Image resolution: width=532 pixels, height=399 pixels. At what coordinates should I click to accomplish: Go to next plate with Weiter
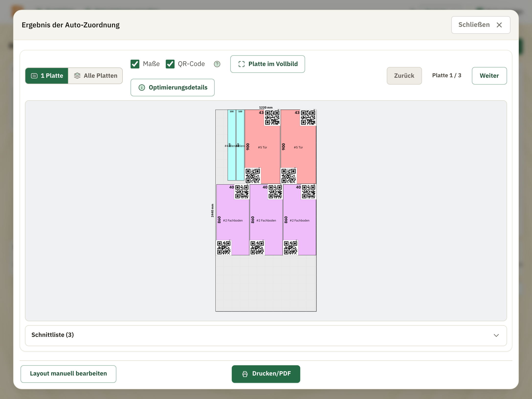point(489,76)
